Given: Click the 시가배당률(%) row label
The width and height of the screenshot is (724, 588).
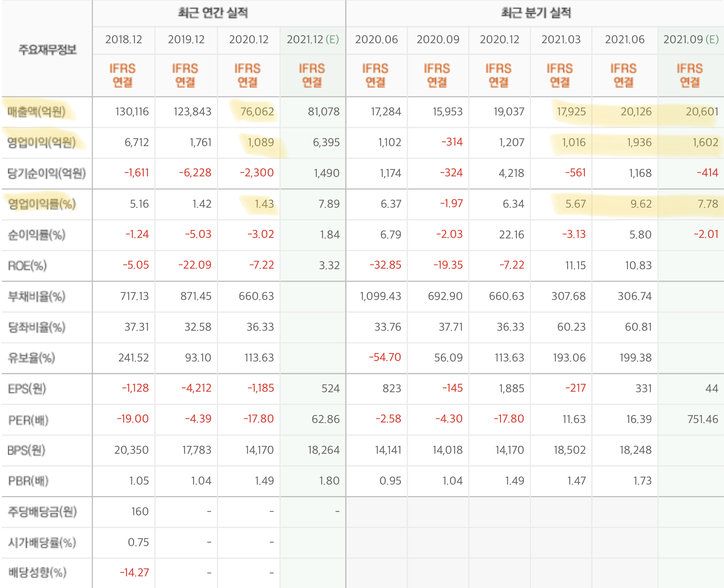Looking at the screenshot, I should pos(42,543).
